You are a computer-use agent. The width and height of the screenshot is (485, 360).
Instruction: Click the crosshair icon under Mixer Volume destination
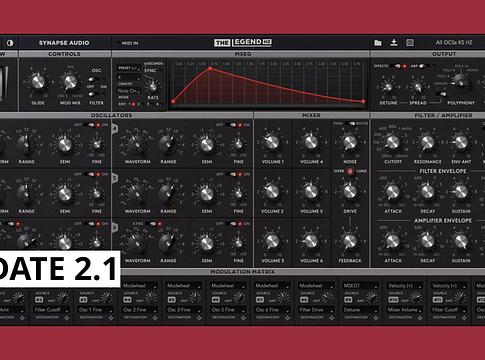coord(420,318)
